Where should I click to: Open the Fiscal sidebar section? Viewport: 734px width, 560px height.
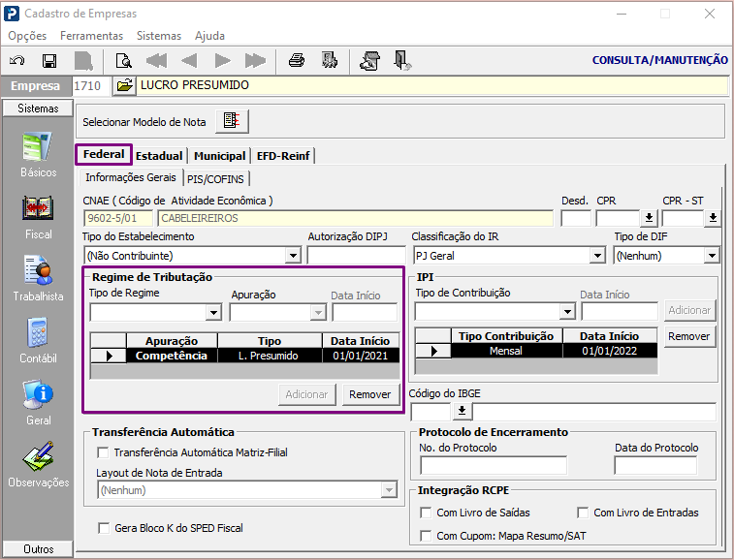pyautogui.click(x=38, y=217)
